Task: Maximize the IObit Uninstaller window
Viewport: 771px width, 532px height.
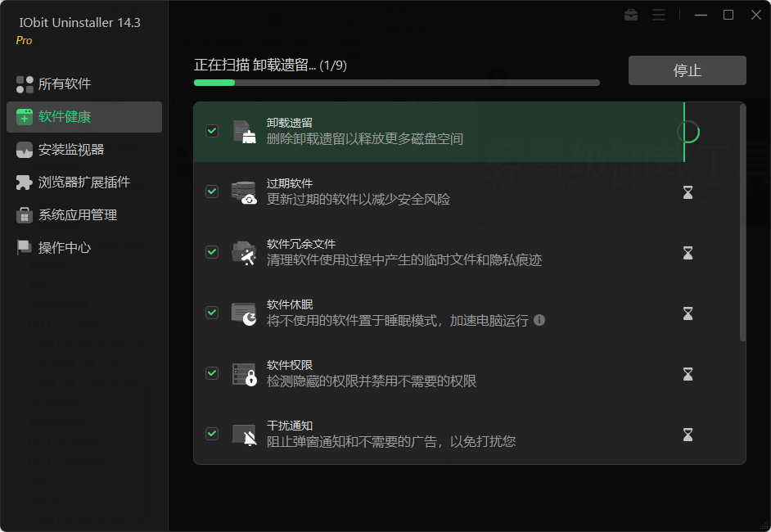Action: pos(728,16)
